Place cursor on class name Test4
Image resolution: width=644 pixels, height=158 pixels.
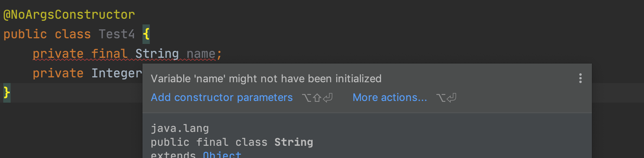(x=116, y=34)
